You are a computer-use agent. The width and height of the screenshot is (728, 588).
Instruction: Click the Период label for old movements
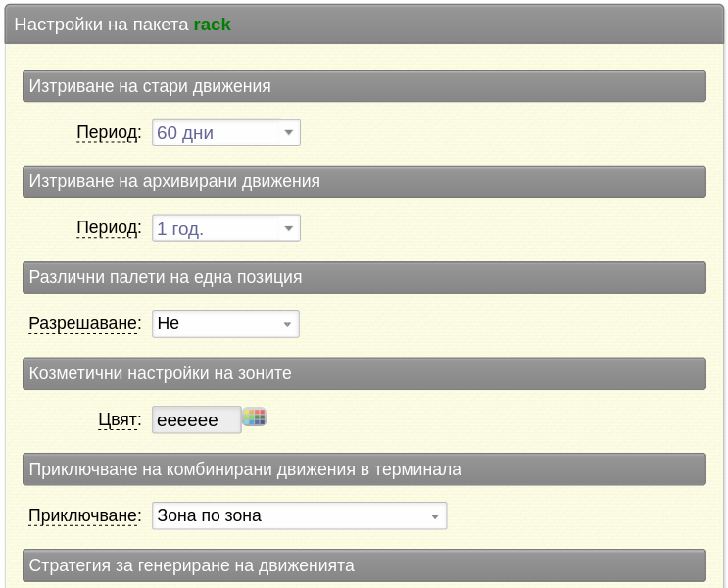(109, 133)
